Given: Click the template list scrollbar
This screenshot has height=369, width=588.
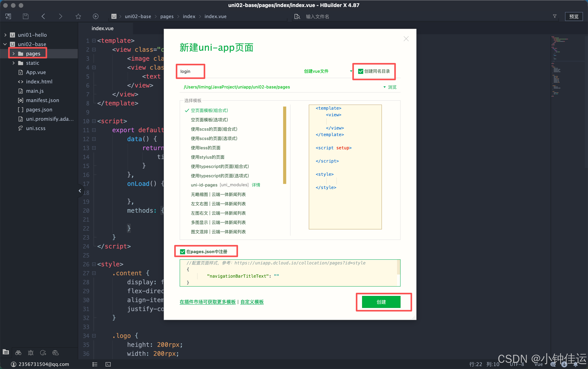Looking at the screenshot, I should coord(285,145).
